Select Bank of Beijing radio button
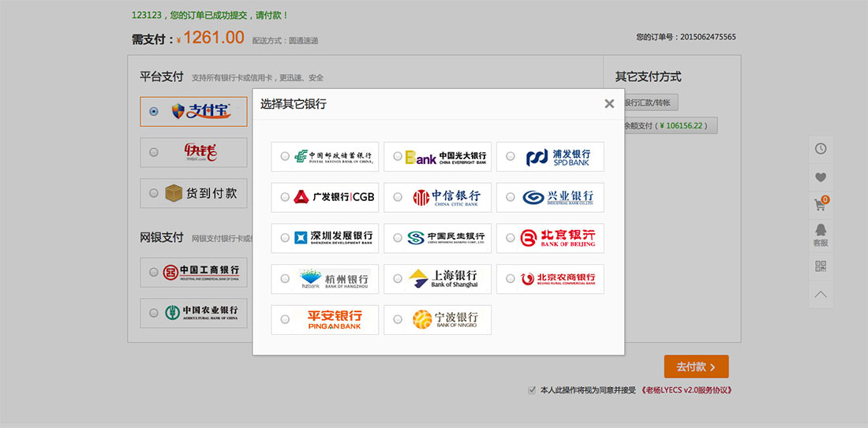 click(x=511, y=238)
